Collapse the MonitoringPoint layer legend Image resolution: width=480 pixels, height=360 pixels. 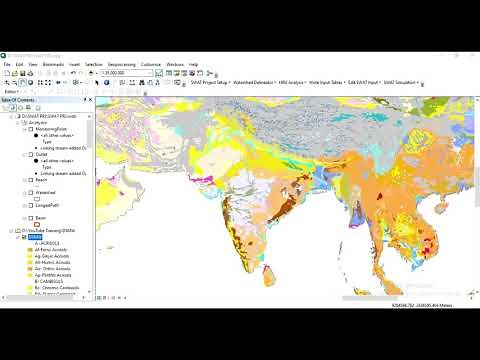pyautogui.click(x=25, y=129)
